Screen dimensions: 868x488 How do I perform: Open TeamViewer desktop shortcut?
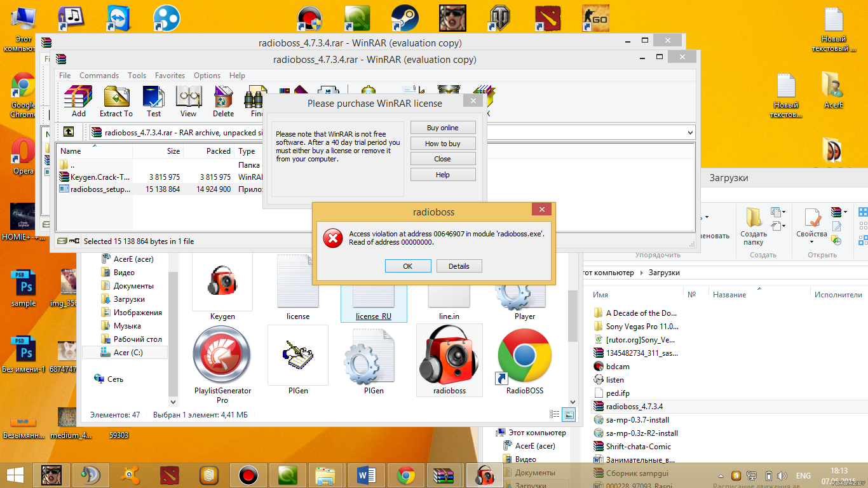point(118,18)
